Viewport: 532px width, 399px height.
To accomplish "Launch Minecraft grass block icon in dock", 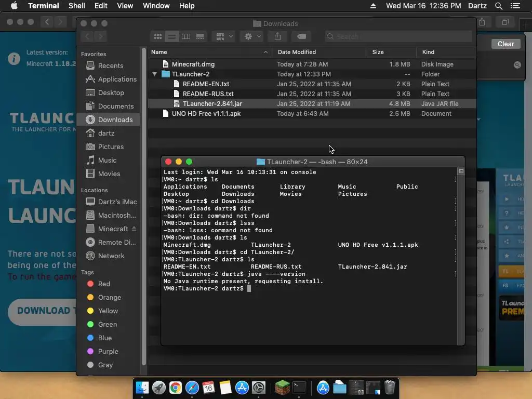I will coord(282,388).
